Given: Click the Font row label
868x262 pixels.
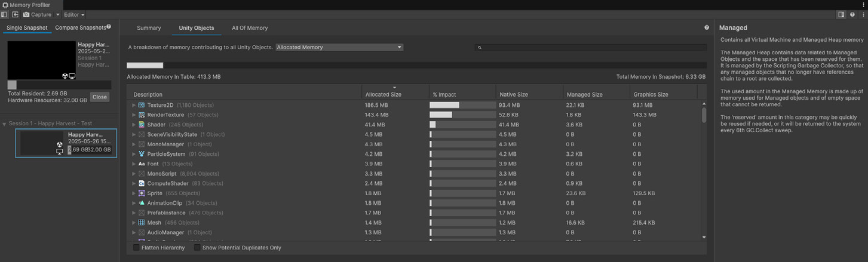Looking at the screenshot, I should pyautogui.click(x=153, y=164).
